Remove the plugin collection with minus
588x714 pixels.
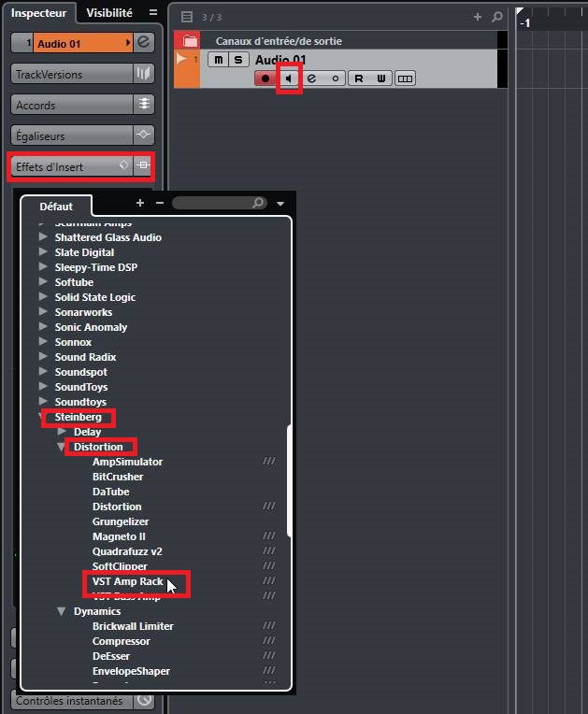pyautogui.click(x=160, y=203)
